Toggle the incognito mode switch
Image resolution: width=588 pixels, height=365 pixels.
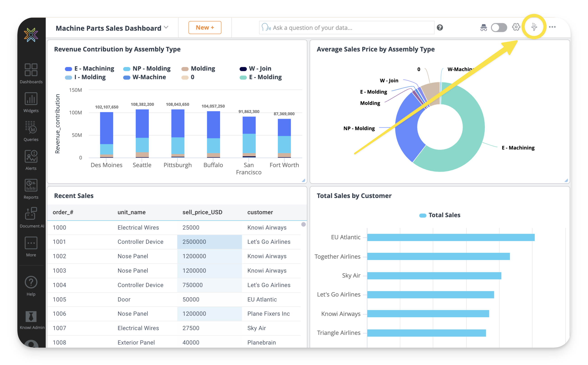pyautogui.click(x=499, y=28)
